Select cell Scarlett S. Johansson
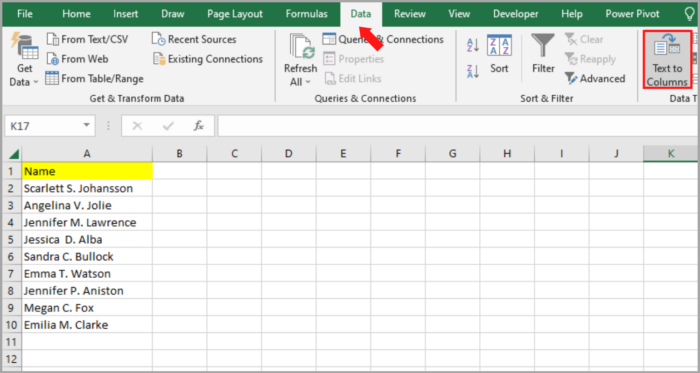This screenshot has height=373, width=700. 87,188
